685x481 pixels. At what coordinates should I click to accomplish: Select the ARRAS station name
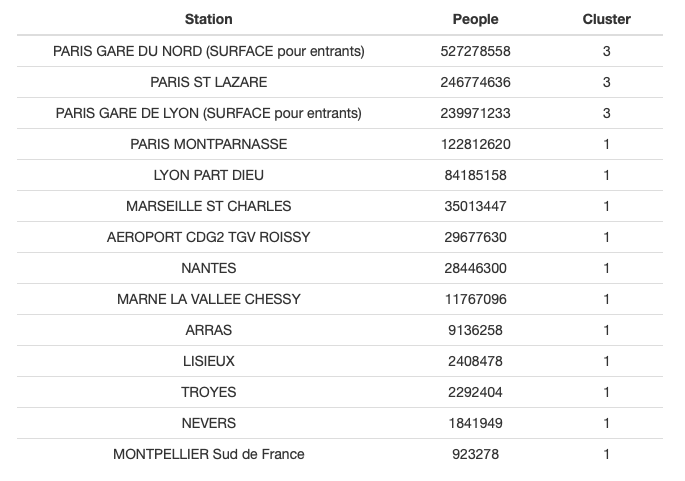pos(208,330)
